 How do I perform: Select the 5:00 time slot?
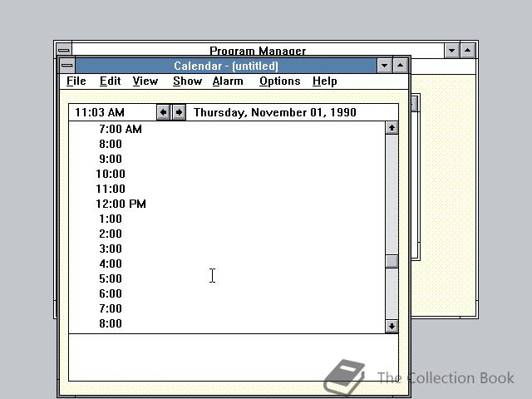pos(227,278)
